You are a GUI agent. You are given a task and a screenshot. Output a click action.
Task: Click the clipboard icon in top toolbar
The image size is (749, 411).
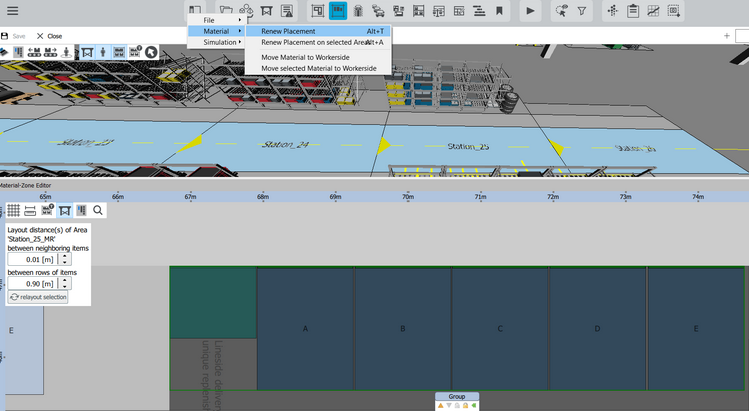[634, 11]
